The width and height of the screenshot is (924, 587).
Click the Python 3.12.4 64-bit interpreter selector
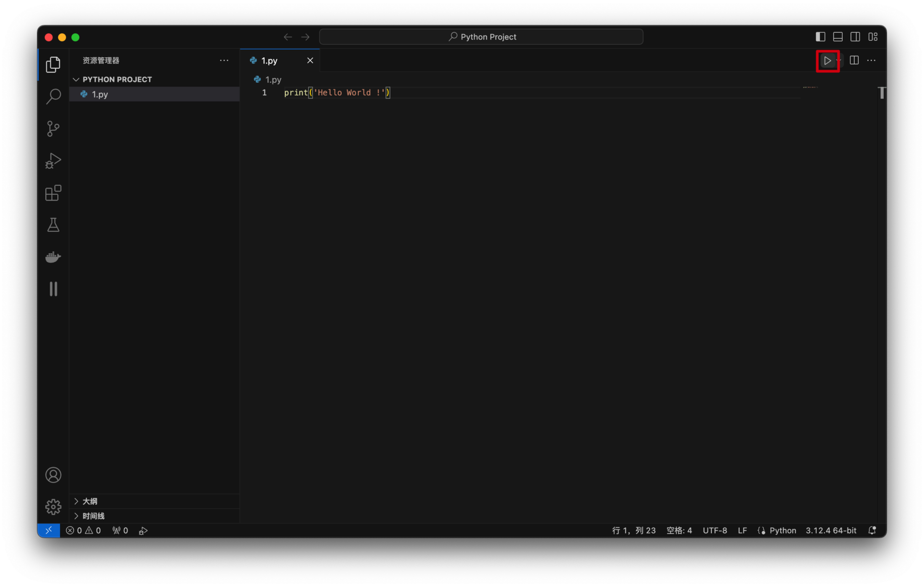[x=831, y=530]
